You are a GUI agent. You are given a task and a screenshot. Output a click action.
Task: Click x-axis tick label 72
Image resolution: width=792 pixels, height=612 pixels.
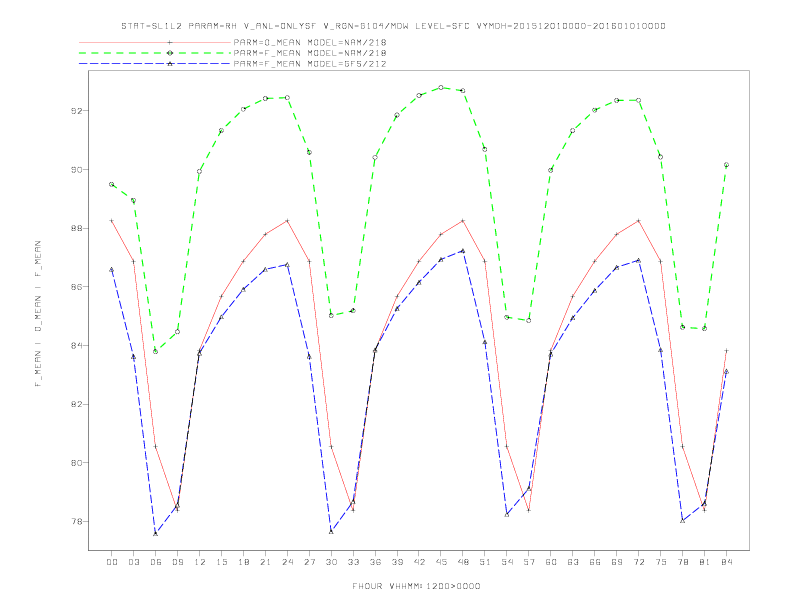(x=639, y=562)
